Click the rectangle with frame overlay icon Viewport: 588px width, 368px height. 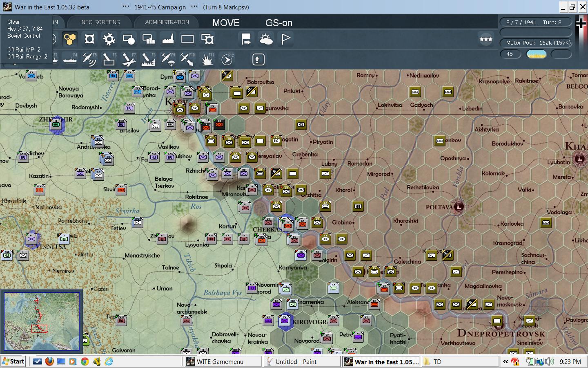[207, 39]
